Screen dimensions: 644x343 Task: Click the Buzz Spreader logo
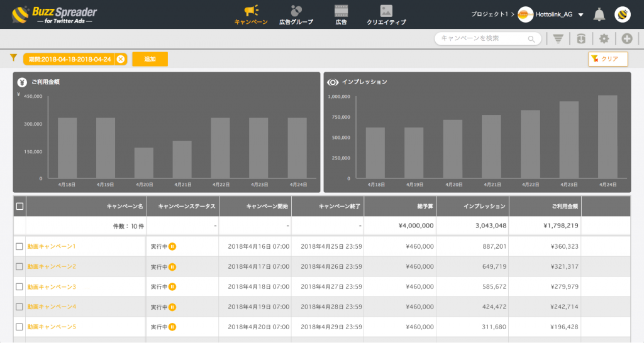click(54, 15)
